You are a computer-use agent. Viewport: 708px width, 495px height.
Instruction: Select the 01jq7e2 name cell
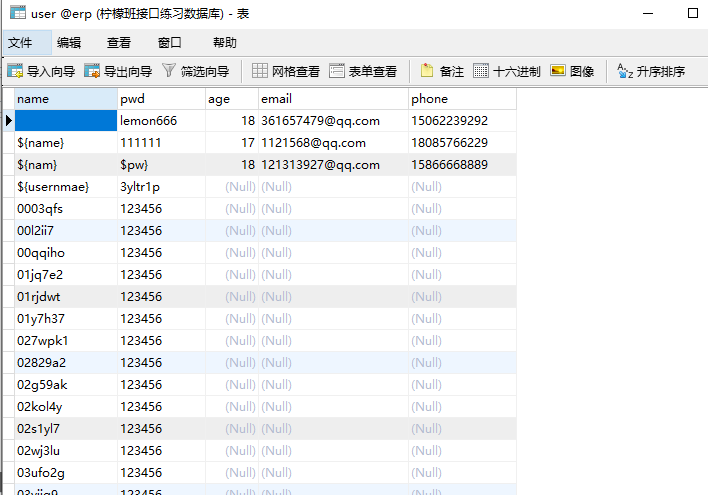click(x=66, y=275)
